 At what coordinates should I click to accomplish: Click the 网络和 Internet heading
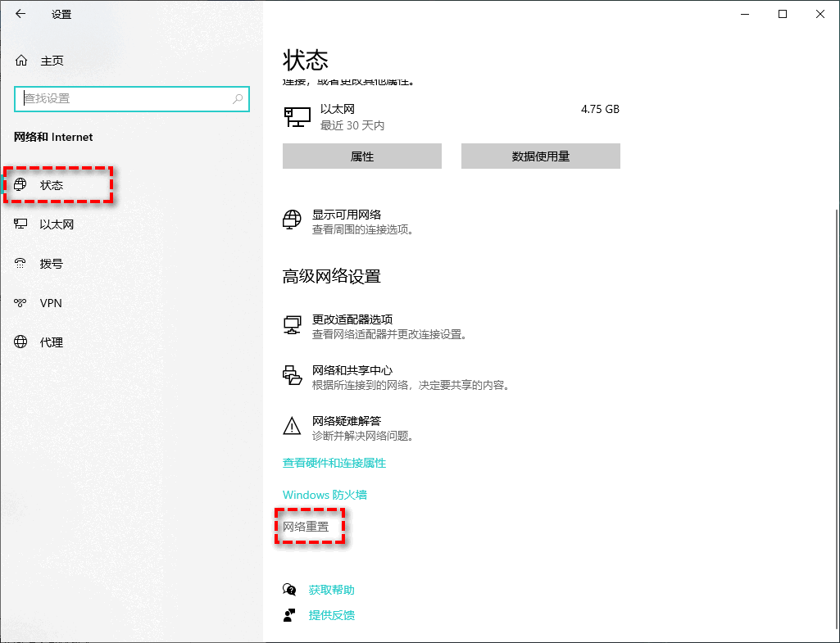pyautogui.click(x=53, y=137)
